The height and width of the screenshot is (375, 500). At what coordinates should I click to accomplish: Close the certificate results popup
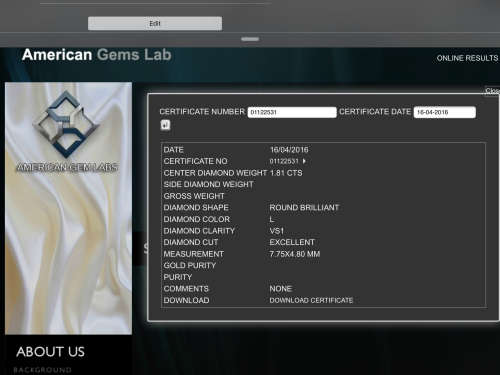[492, 91]
